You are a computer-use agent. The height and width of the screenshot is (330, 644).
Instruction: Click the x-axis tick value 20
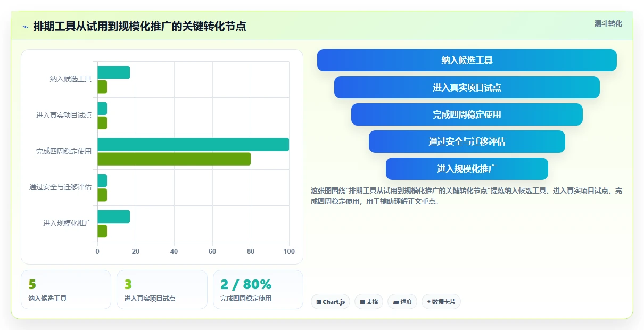click(136, 251)
